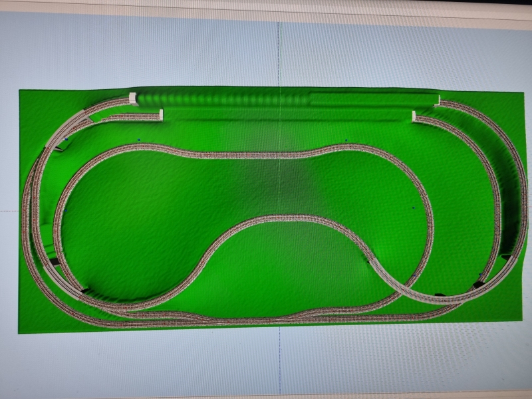The width and height of the screenshot is (532, 399).
Task: Select the upper-left outer tunnel portal
Action: [133, 98]
